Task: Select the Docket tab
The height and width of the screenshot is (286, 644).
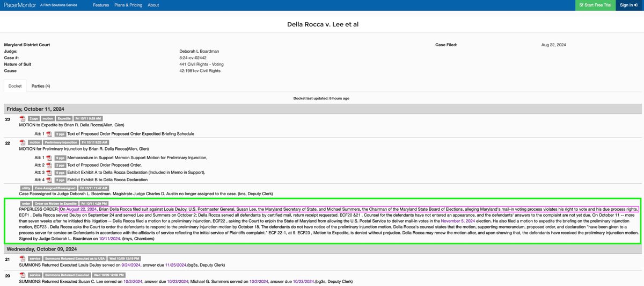Action: (x=15, y=86)
